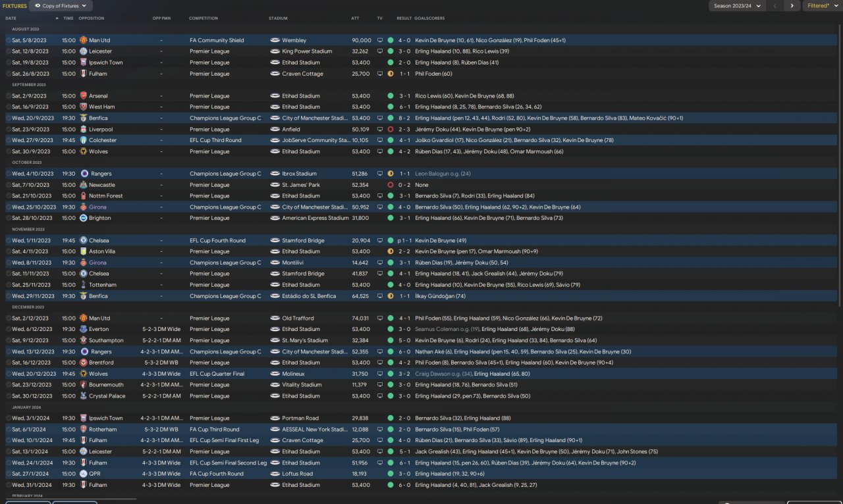Open the Wolves link on the 30/9/2023 fixture
The width and height of the screenshot is (843, 504).
[98, 151]
